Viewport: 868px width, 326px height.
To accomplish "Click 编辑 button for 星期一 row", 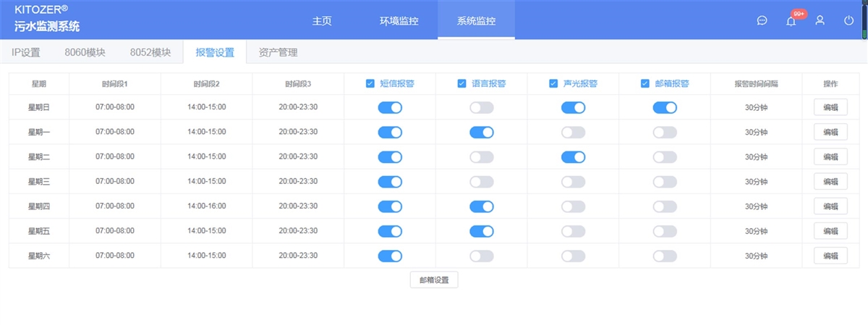I will (x=830, y=132).
